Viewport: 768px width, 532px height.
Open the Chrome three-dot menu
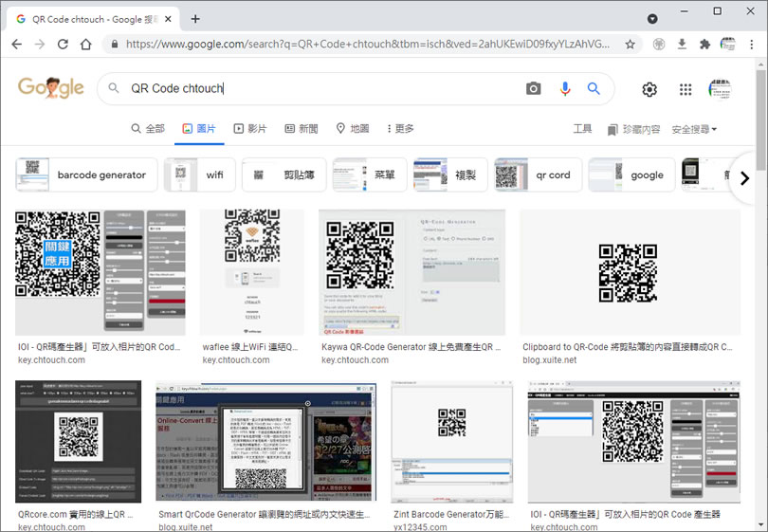751,45
